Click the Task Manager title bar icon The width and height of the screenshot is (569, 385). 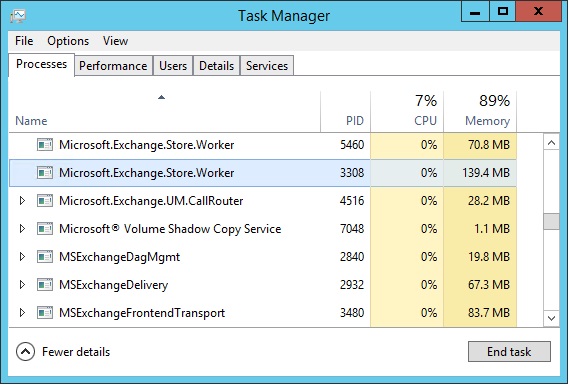click(18, 16)
